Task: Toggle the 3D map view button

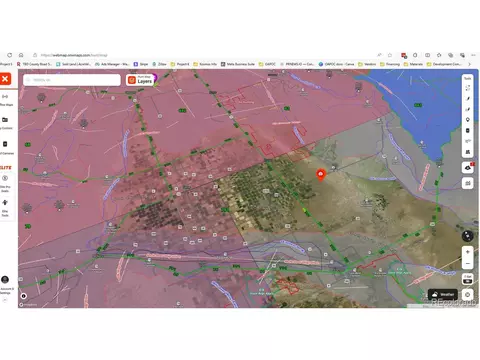Action: coord(468,279)
